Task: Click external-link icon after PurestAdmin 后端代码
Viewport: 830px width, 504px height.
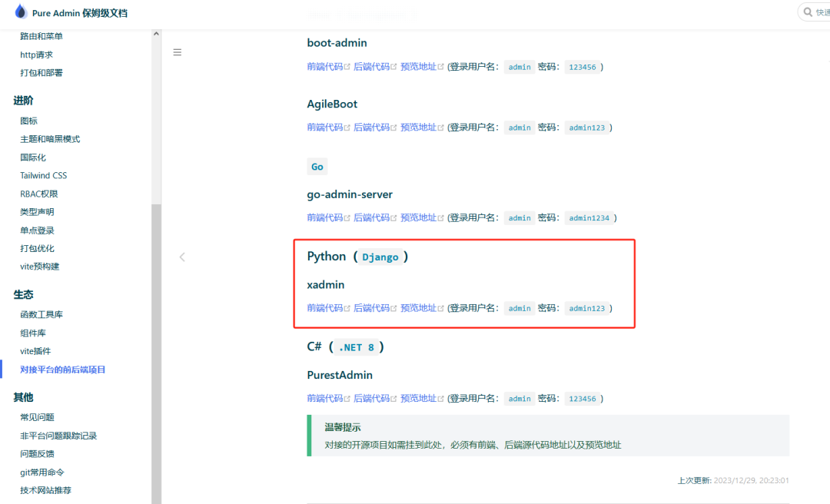Action: pyautogui.click(x=393, y=400)
